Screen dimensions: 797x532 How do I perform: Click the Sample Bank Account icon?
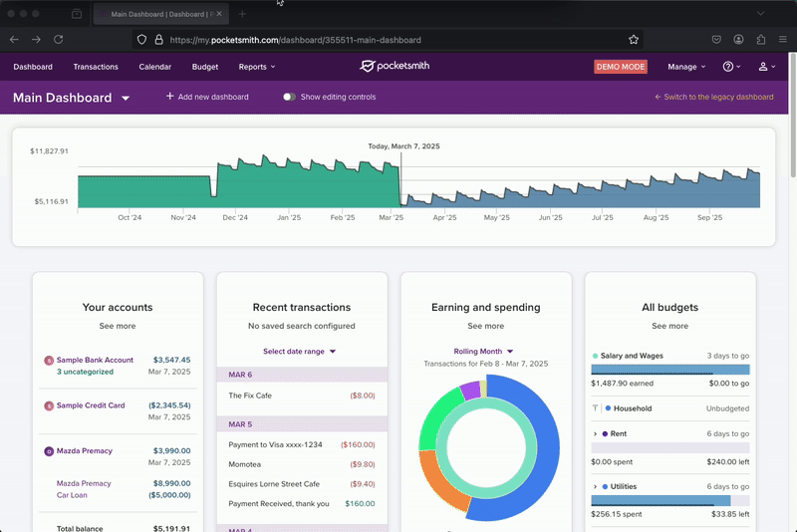pyautogui.click(x=49, y=361)
